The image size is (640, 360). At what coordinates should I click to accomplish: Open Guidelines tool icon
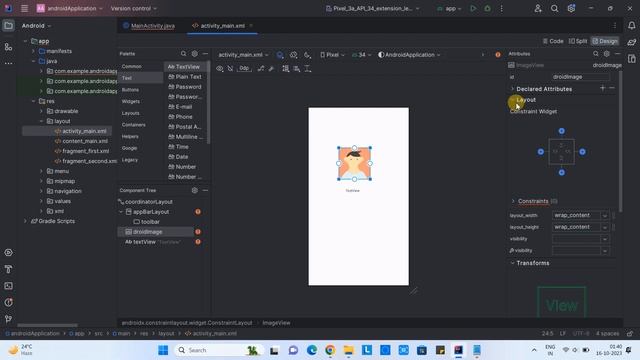pyautogui.click(x=308, y=69)
